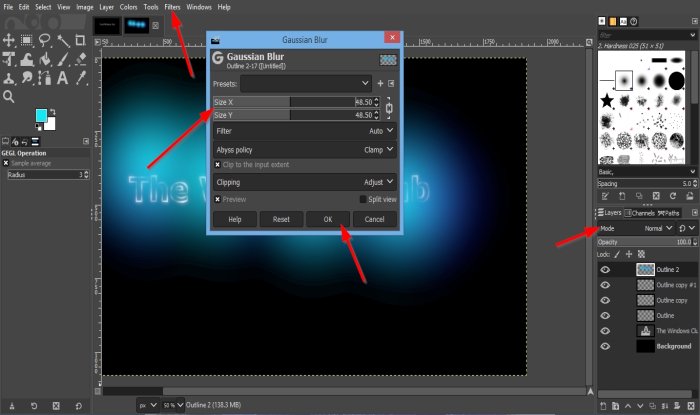
Task: Open the Filter Auto dropdown
Action: coord(305,131)
